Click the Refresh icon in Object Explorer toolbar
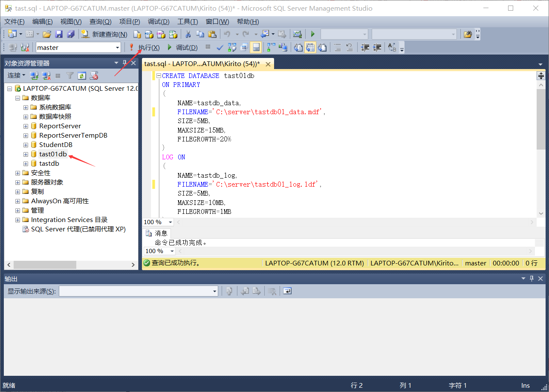Viewport: 549px width, 392px height. click(x=82, y=75)
